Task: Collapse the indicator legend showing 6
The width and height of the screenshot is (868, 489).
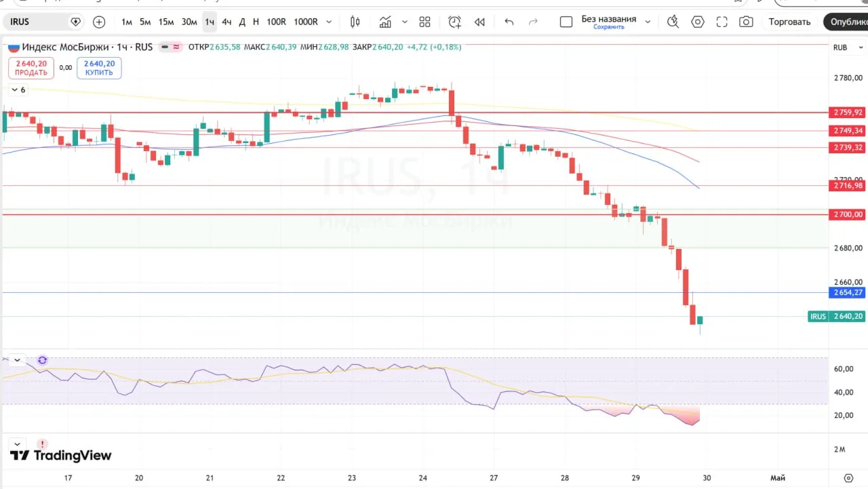Action: point(18,90)
